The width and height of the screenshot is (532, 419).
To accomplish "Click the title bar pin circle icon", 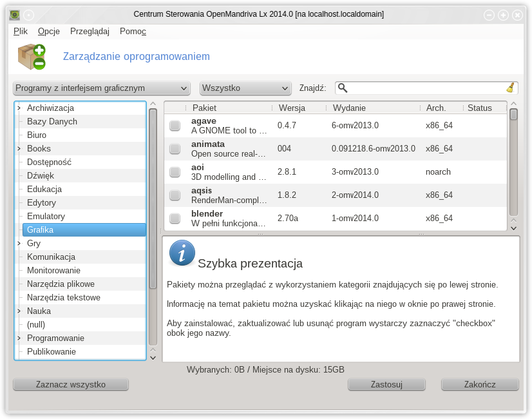I will [x=29, y=15].
